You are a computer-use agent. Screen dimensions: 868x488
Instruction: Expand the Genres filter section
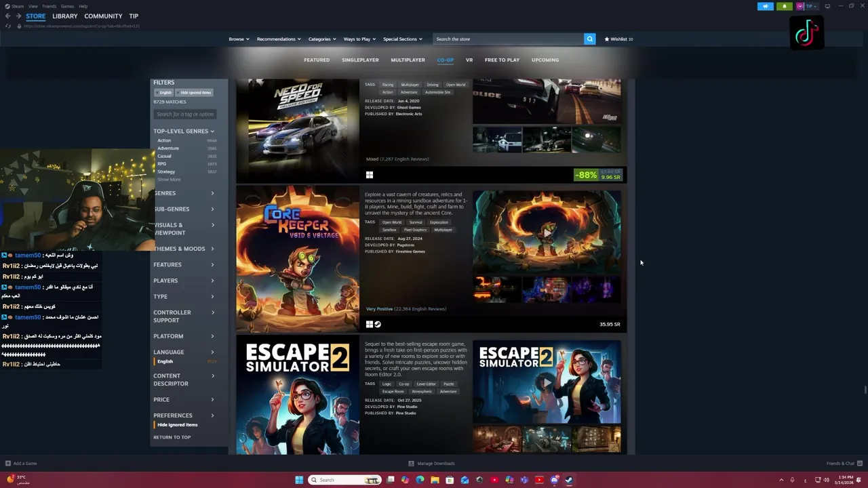pos(184,193)
